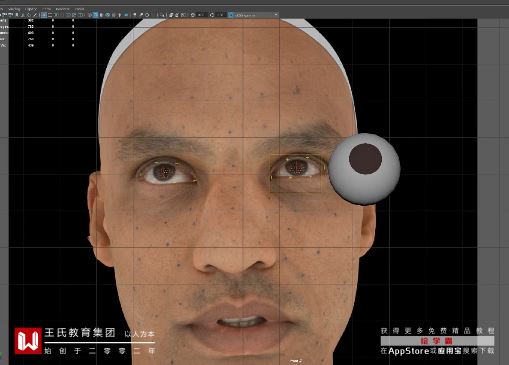Toggle the Resolution Gate display
Image resolution: width=509 pixels, height=365 pixels.
point(56,15)
